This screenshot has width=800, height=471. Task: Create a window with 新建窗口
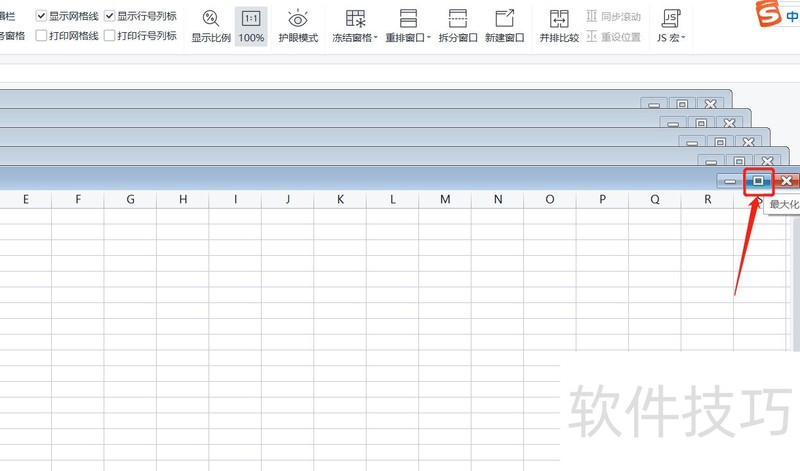(505, 27)
